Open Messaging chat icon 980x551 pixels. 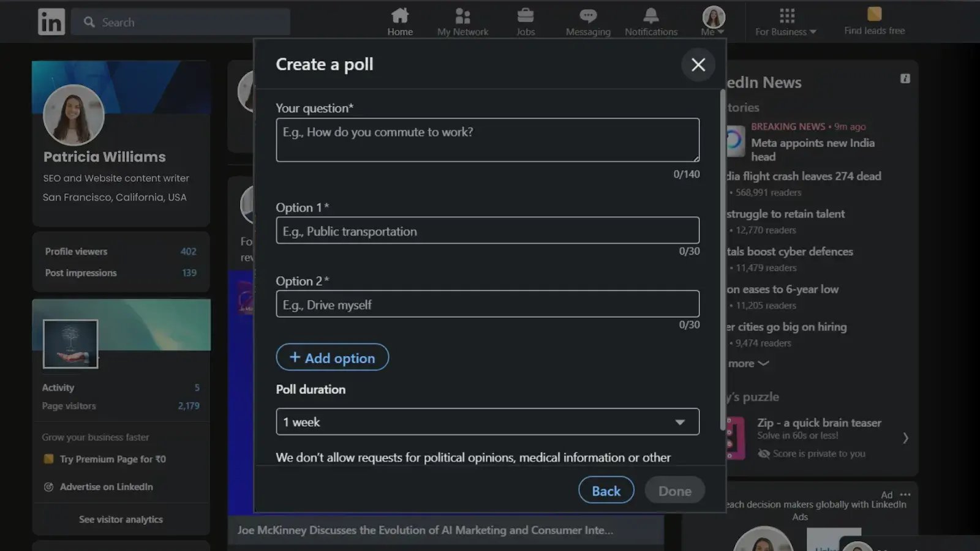point(588,16)
